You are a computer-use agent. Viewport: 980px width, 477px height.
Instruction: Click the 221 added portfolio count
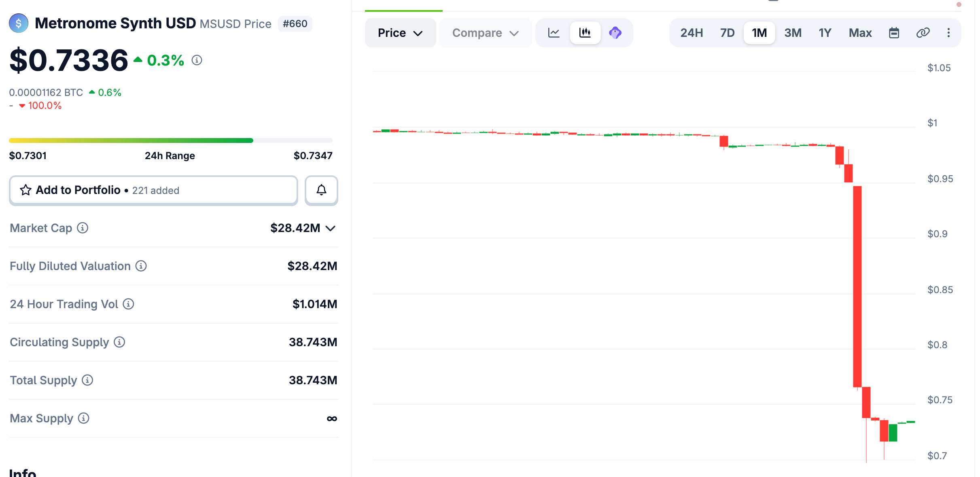pos(156,190)
